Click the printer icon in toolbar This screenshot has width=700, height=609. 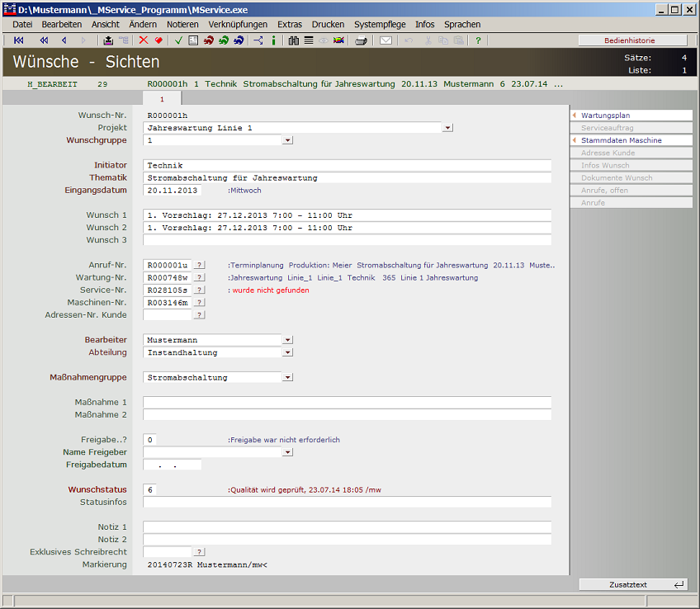point(361,40)
